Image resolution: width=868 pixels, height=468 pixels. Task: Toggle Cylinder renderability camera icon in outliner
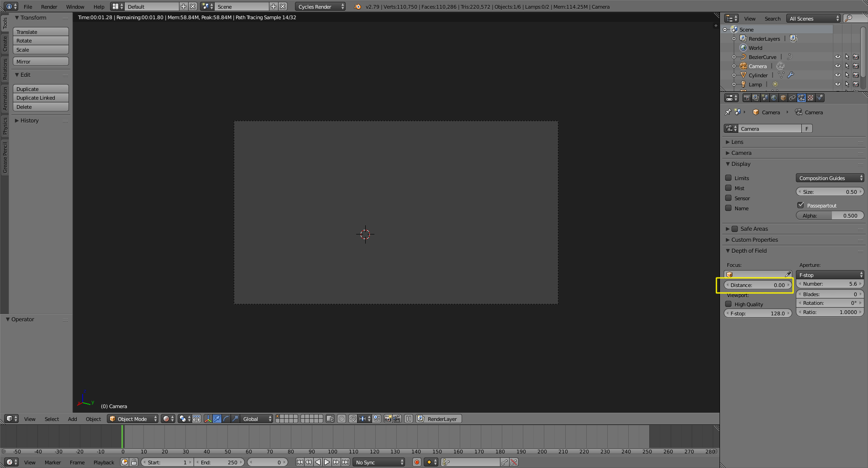coord(856,75)
